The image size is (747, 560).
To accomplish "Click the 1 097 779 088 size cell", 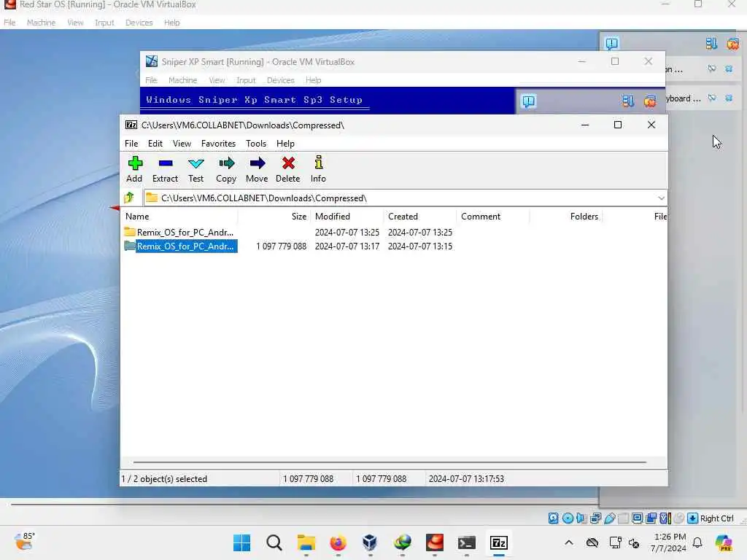I will [x=281, y=246].
